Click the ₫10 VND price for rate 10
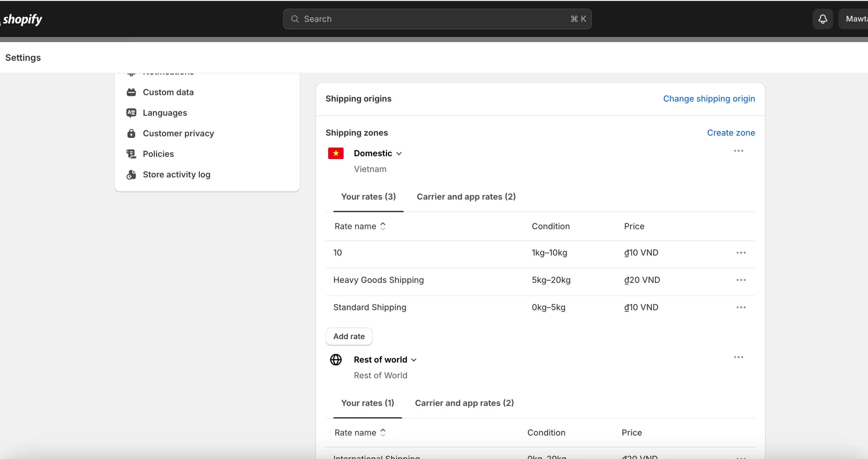Viewport: 868px width, 459px height. coord(641,253)
